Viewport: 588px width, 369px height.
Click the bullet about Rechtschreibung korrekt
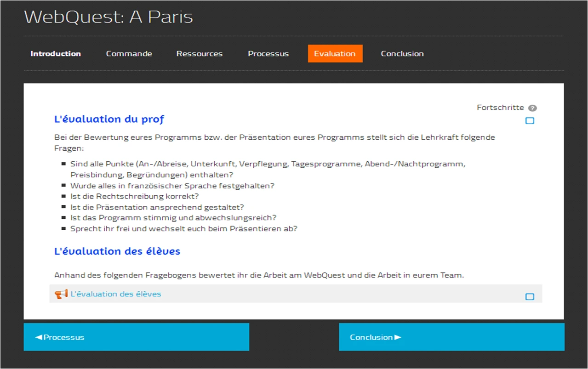point(134,197)
